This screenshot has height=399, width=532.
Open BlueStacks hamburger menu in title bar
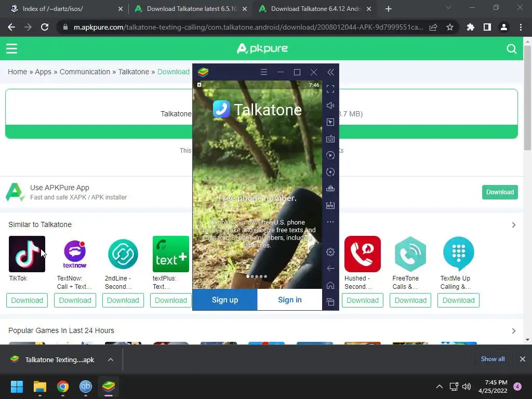263,72
